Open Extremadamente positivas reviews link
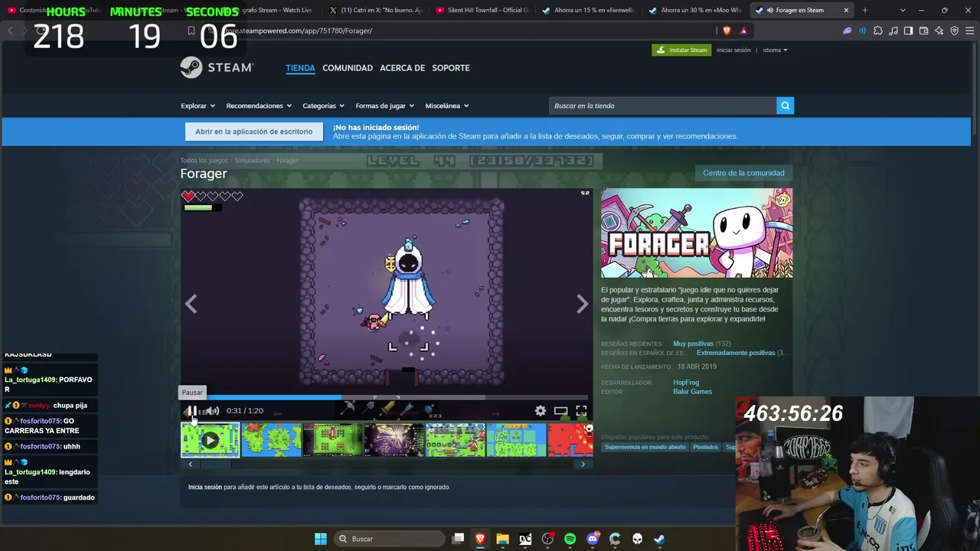Screen dimensions: 980x551 (736, 353)
